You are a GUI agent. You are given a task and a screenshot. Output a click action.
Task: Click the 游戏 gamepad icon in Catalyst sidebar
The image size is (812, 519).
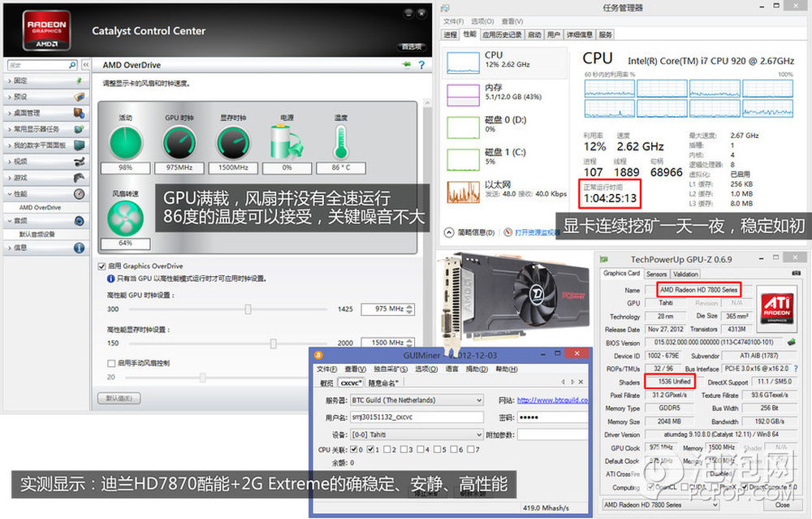79,178
